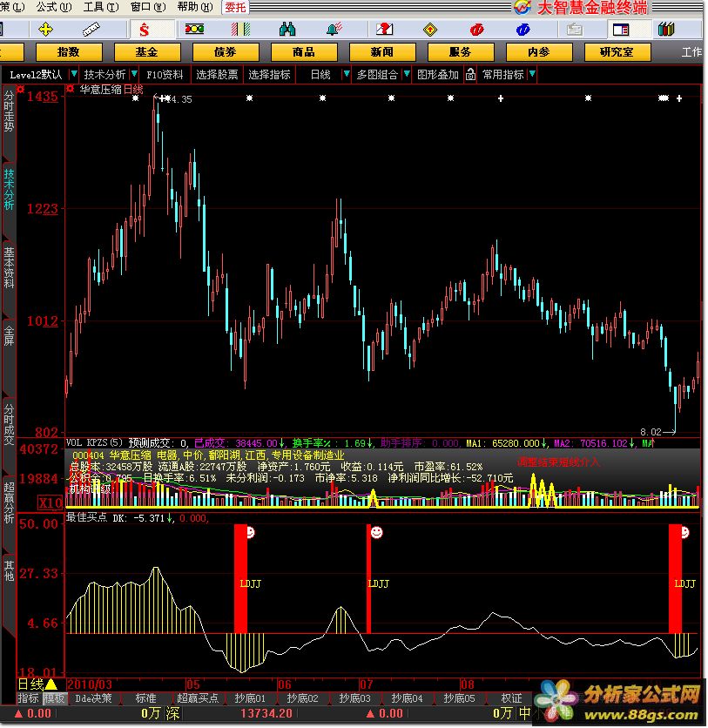
Task: Click the 研究室 yellow button
Action: click(x=617, y=52)
